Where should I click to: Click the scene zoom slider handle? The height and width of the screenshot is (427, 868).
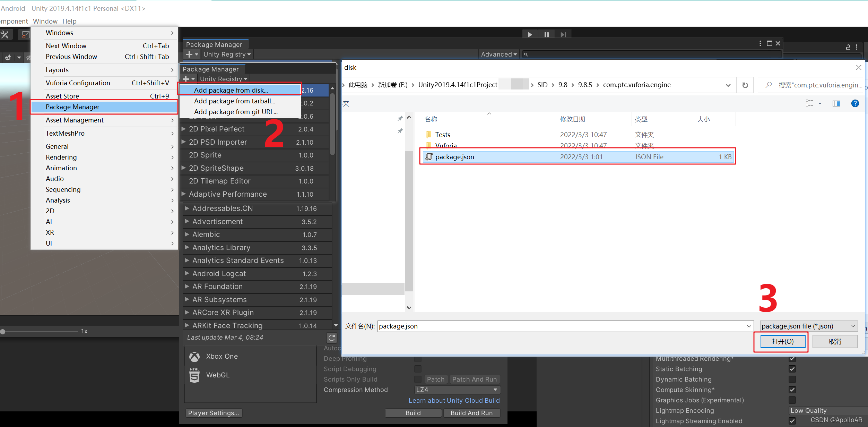(3, 332)
